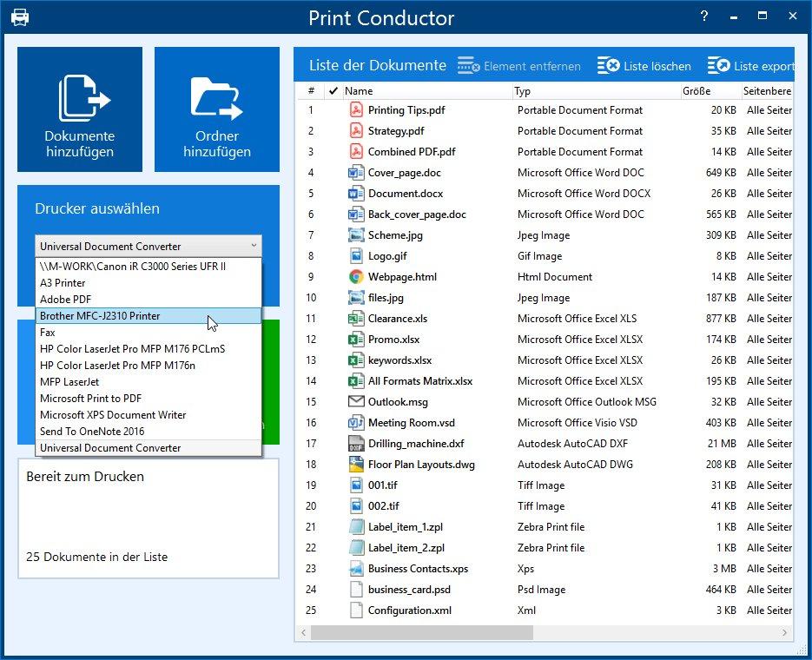Sort documents by the Name column header
Viewport: 812px width, 660px height.
point(359,91)
